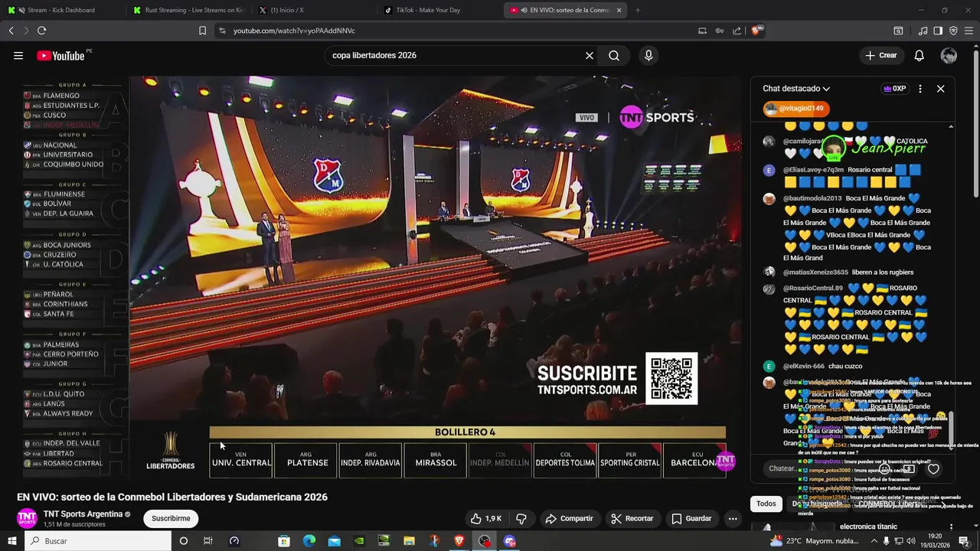Clear the search text with the X
The height and width of the screenshot is (551, 980).
coord(590,55)
